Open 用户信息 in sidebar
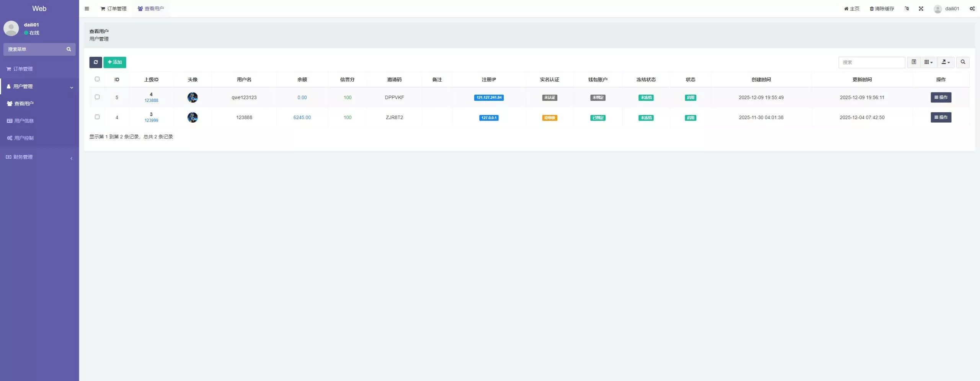 [x=24, y=121]
